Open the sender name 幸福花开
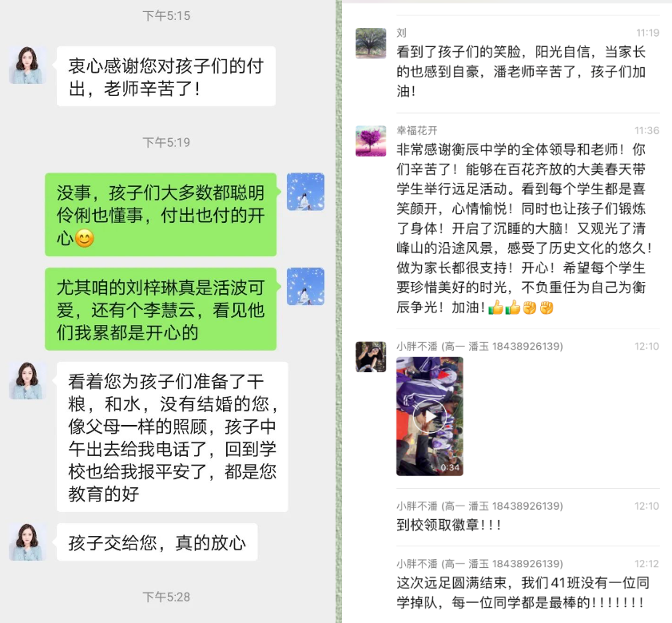 [x=416, y=130]
